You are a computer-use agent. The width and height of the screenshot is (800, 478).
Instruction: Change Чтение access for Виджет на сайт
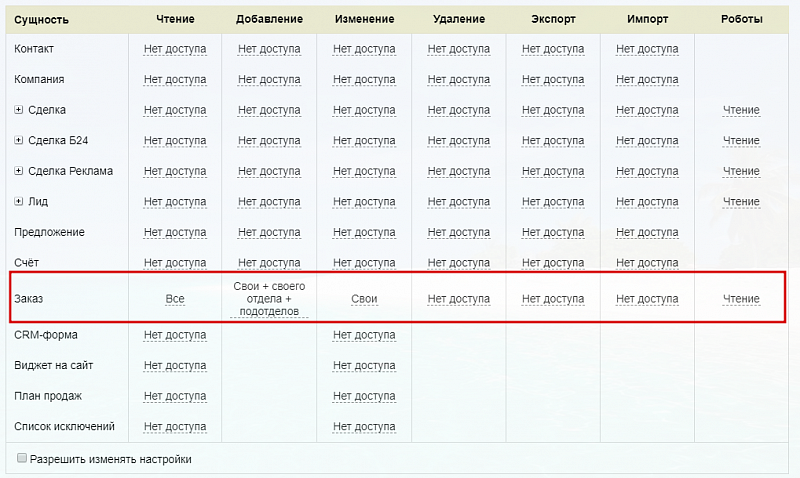(175, 366)
